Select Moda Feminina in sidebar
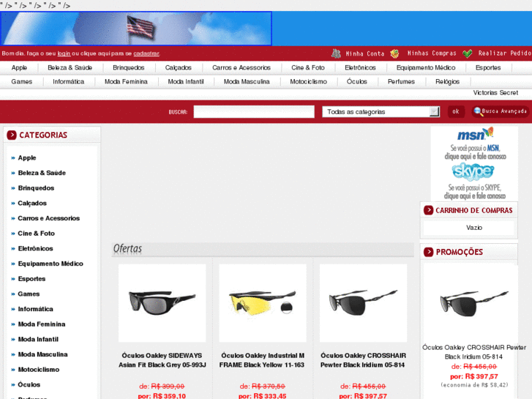 point(42,324)
